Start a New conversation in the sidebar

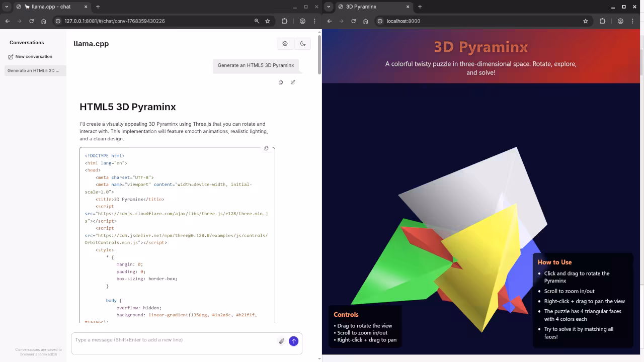[31, 56]
